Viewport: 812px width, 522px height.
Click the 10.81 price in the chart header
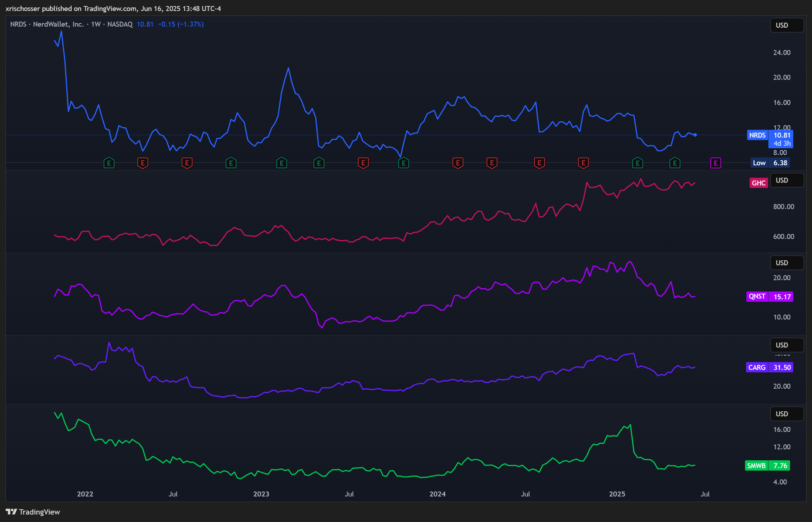[x=145, y=24]
